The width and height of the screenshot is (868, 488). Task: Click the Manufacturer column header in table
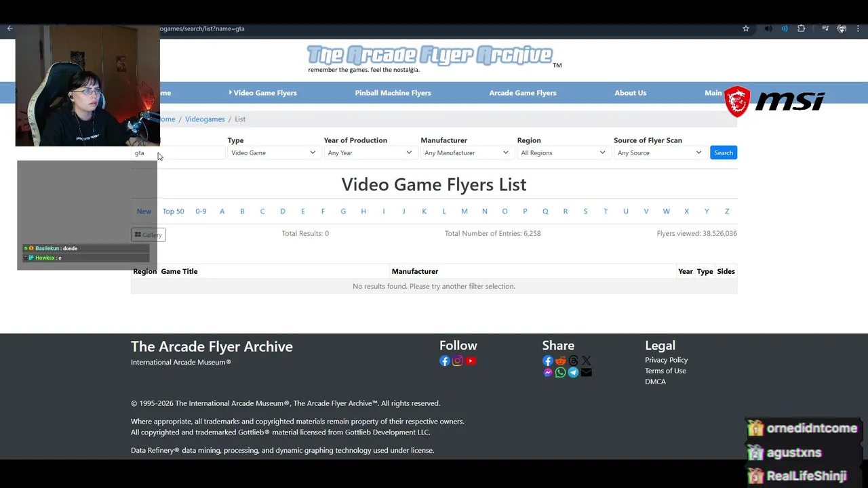point(415,271)
